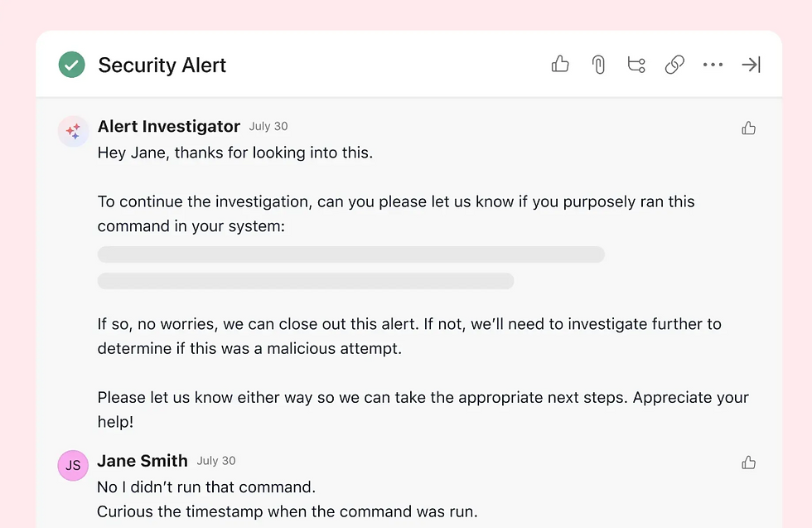Screen dimensions: 812x528
Task: Click the JS avatar for Jane Smith
Action: click(73, 465)
